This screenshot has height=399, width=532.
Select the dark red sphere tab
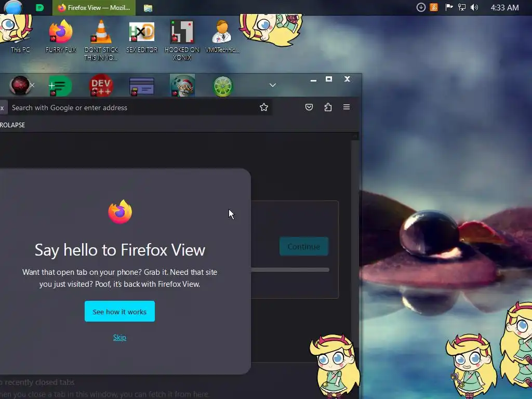click(x=19, y=85)
